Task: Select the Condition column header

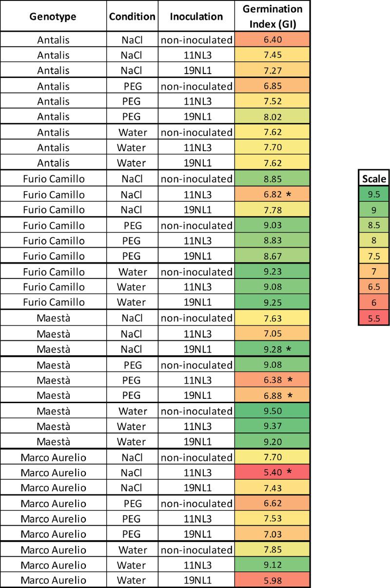Action: 132,16
